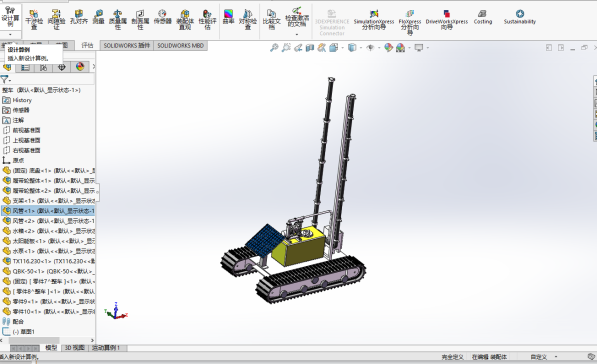Open the Sensor (传感器) tool in ribbon

162,17
